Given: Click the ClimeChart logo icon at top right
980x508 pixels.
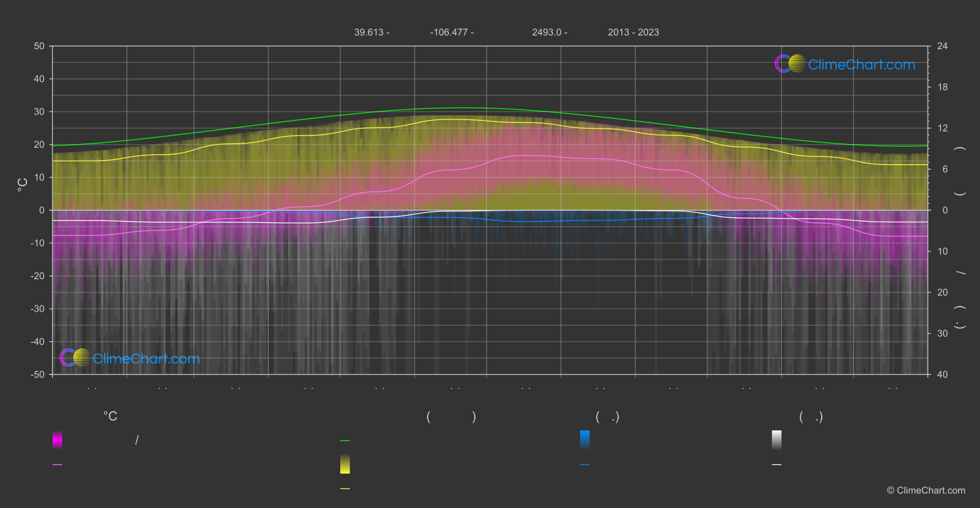Looking at the screenshot, I should (x=790, y=64).
